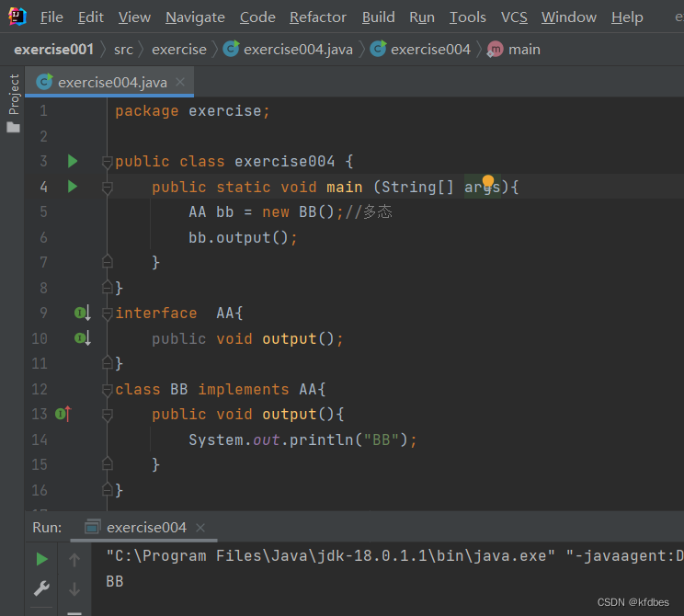Run class exercise004 from line 3 gutter
The width and height of the screenshot is (684, 616).
coord(73,162)
